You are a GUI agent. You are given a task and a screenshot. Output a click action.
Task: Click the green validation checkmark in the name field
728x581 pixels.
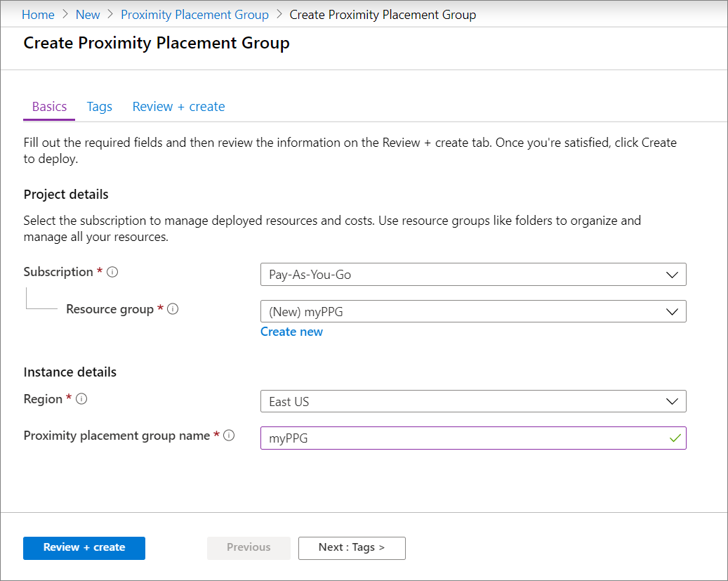(674, 438)
